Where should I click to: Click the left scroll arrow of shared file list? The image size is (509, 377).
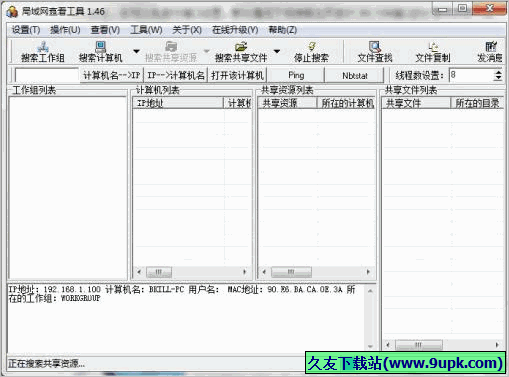point(388,345)
